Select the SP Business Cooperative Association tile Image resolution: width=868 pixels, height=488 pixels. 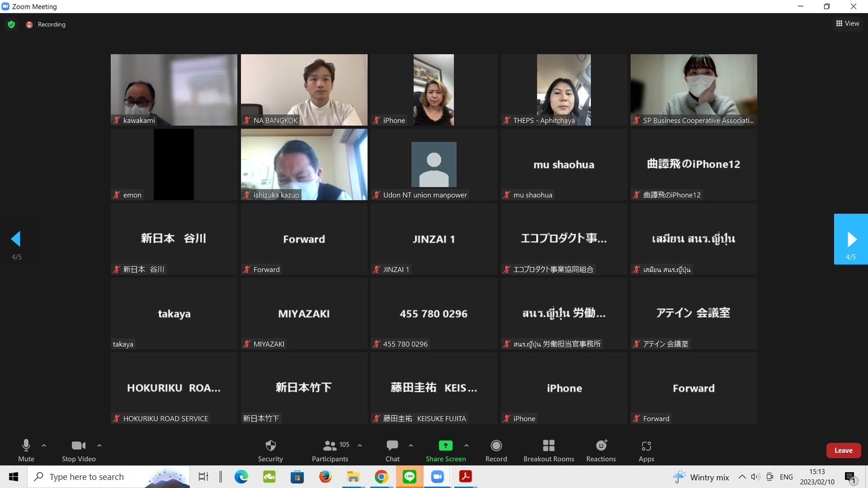(x=694, y=90)
